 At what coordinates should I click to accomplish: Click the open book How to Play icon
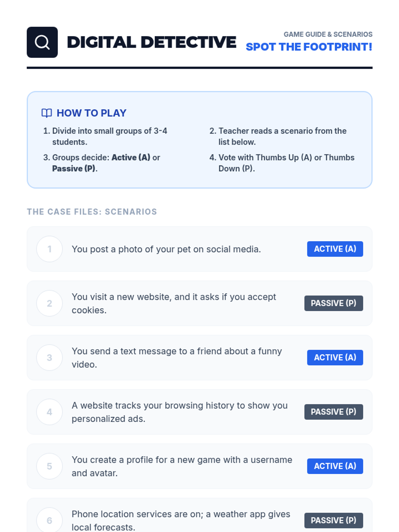47,113
